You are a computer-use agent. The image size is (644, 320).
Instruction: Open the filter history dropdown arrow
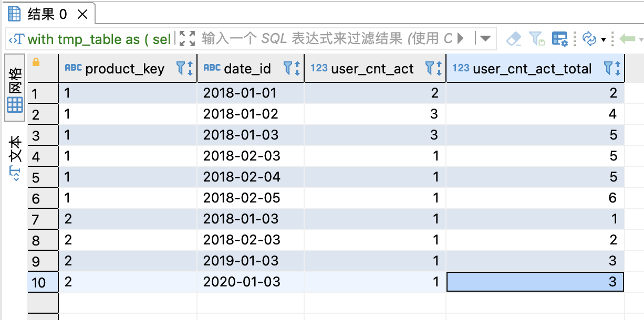pos(485,39)
